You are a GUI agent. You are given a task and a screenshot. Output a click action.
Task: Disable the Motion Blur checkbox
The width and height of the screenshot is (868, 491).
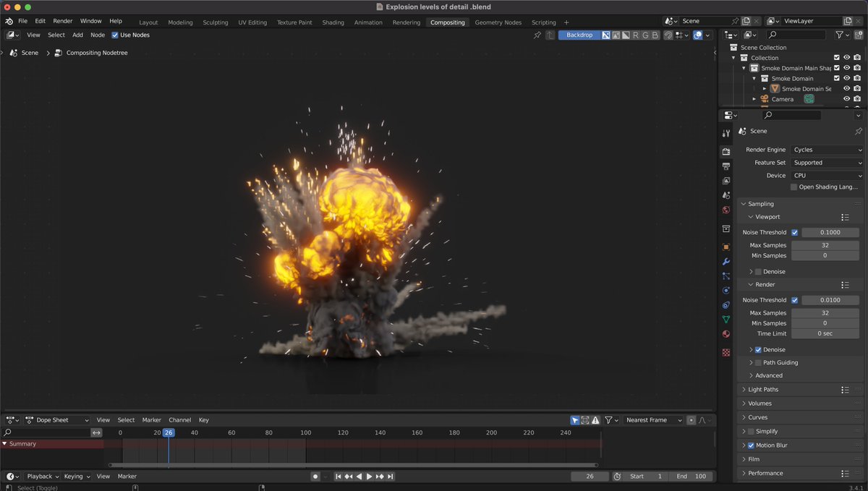click(x=750, y=445)
